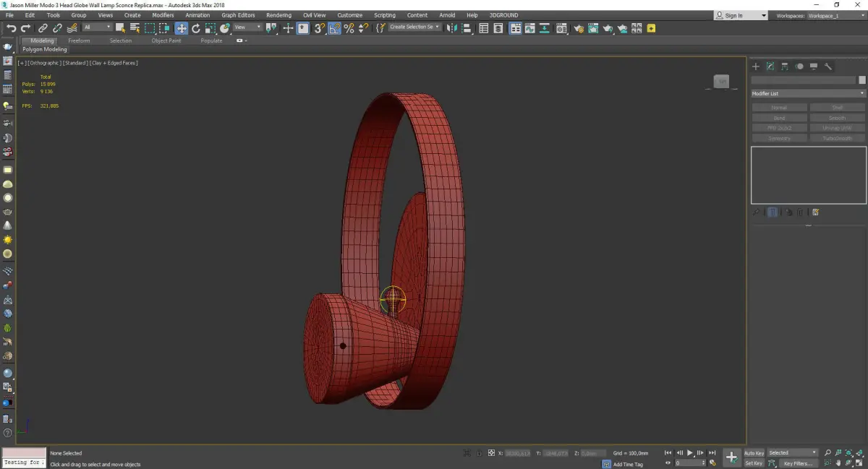Activate the Select and Rotate tool
The height and width of the screenshot is (469, 868).
coord(195,28)
